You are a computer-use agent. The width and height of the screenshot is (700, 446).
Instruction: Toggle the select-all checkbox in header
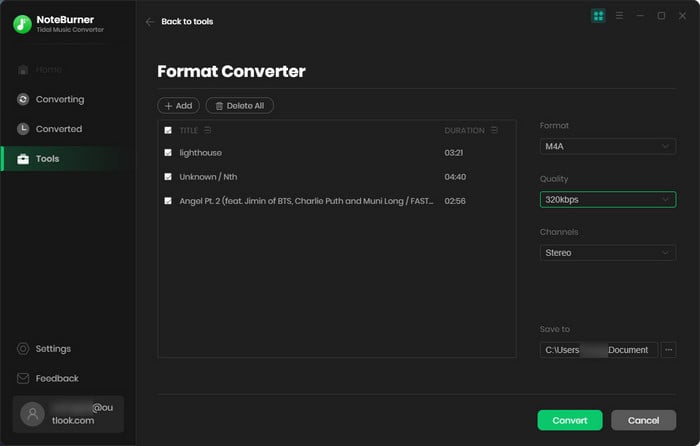(x=168, y=130)
